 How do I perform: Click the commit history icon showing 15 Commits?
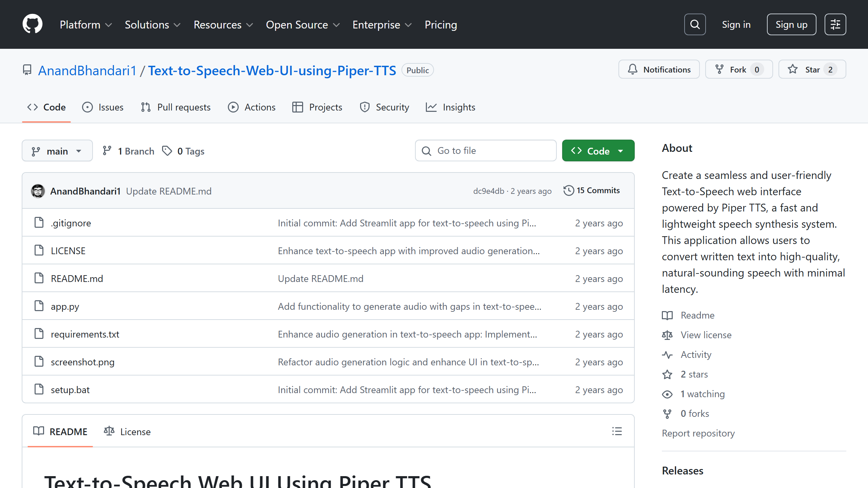568,190
